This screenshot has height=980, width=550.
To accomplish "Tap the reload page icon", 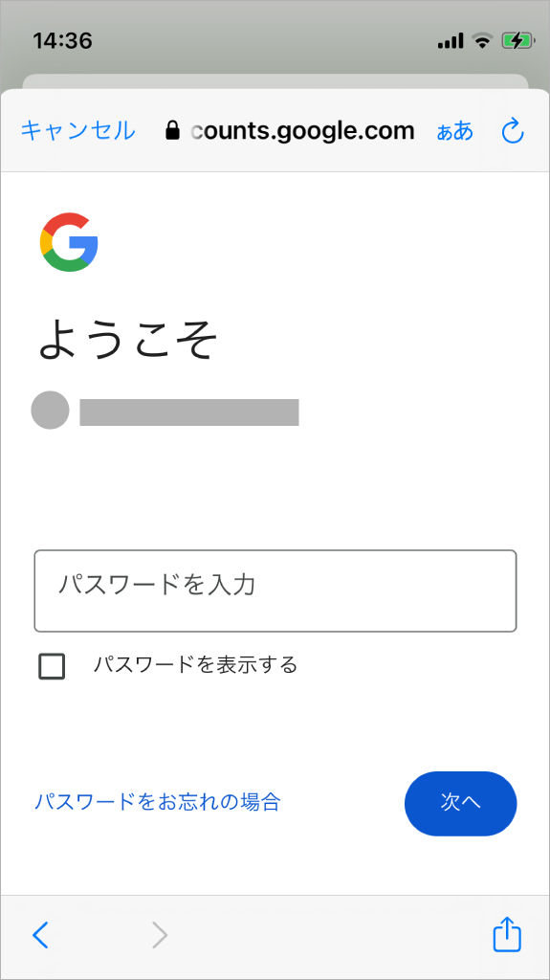I will click(513, 131).
